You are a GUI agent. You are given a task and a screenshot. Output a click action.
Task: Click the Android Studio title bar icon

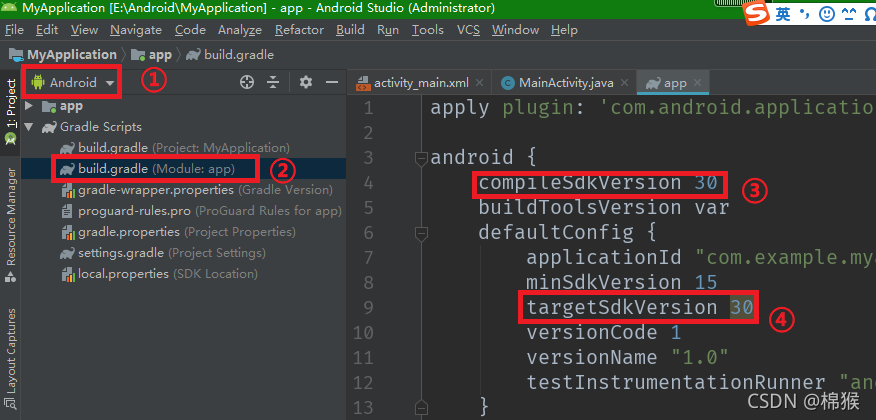9,8
